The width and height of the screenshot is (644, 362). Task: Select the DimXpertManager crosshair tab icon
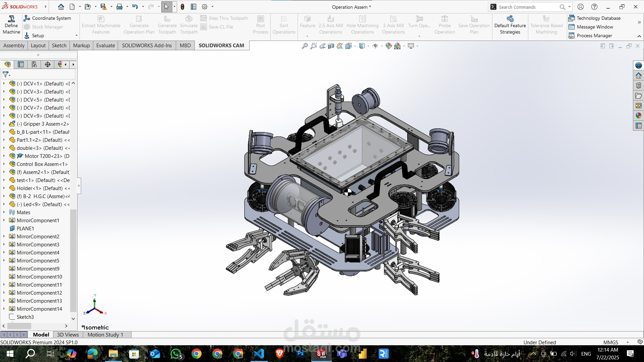coord(48,64)
